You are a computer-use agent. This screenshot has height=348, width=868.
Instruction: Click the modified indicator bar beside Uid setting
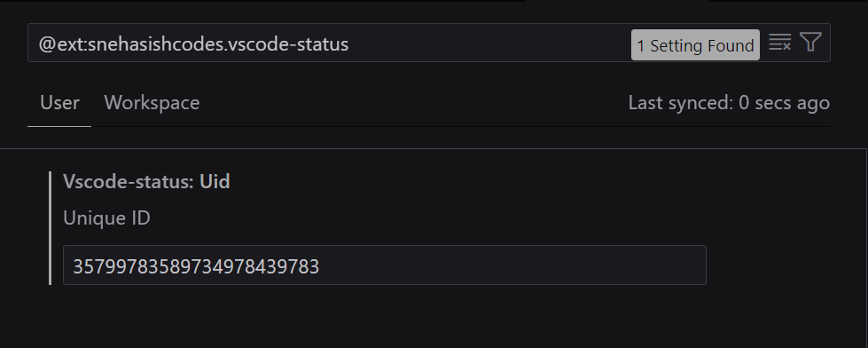point(51,228)
